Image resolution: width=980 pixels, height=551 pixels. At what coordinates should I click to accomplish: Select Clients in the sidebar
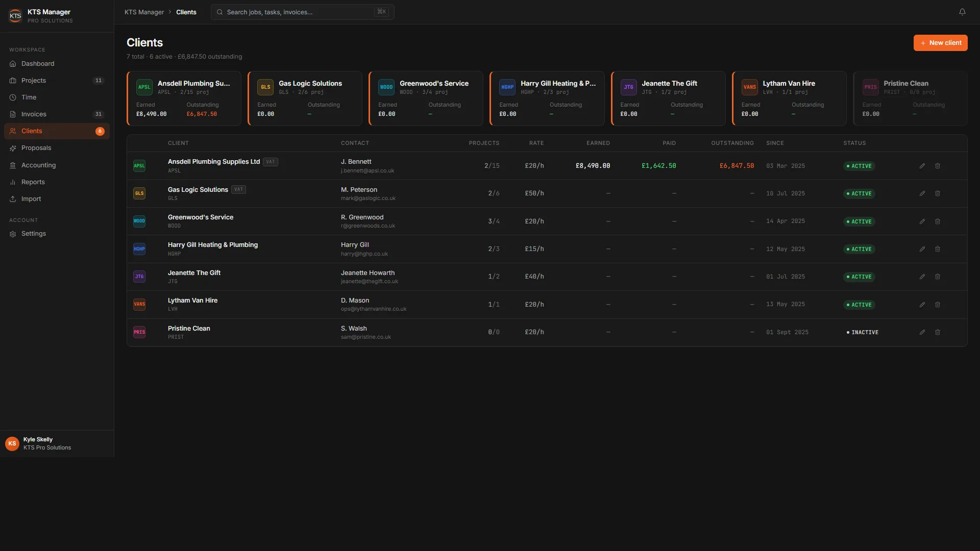tap(57, 131)
